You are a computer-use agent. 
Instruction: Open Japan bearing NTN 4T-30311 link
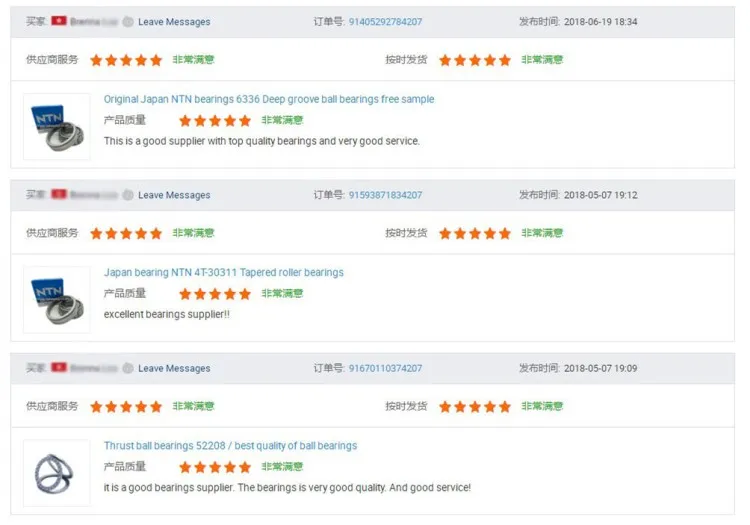pos(223,273)
